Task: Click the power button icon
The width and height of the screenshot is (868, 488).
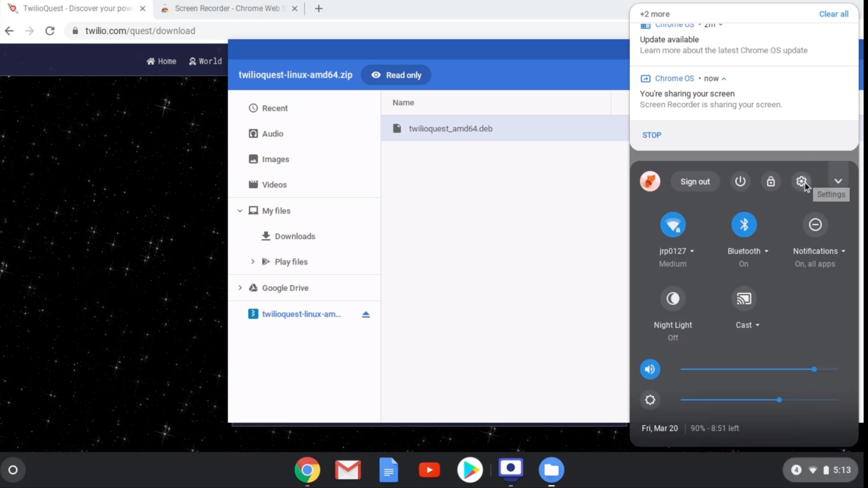Action: coord(740,181)
